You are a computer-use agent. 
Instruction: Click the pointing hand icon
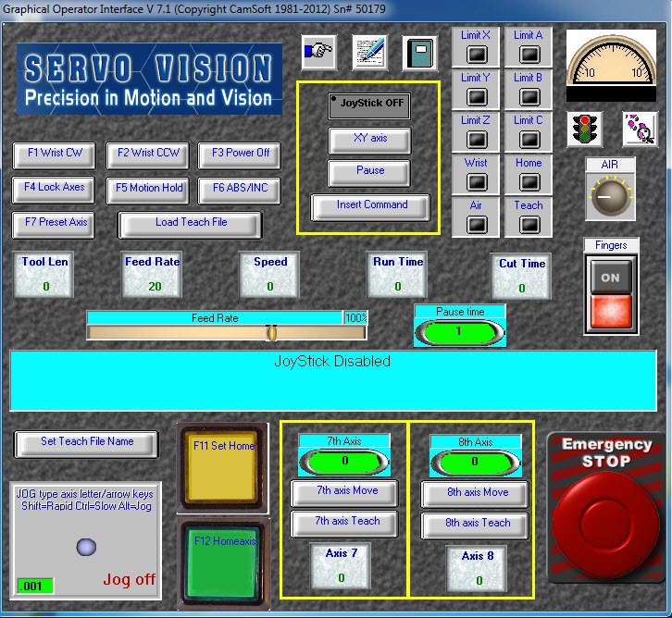[318, 52]
